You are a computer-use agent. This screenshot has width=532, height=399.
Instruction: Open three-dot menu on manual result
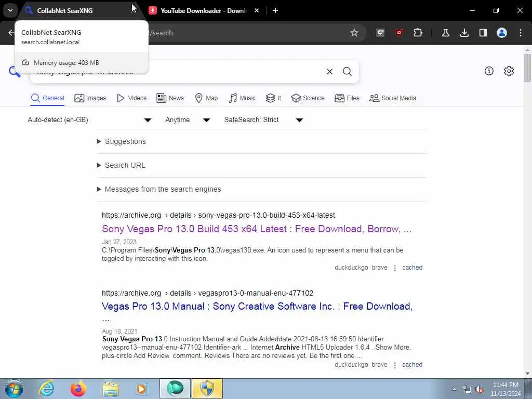395,365
